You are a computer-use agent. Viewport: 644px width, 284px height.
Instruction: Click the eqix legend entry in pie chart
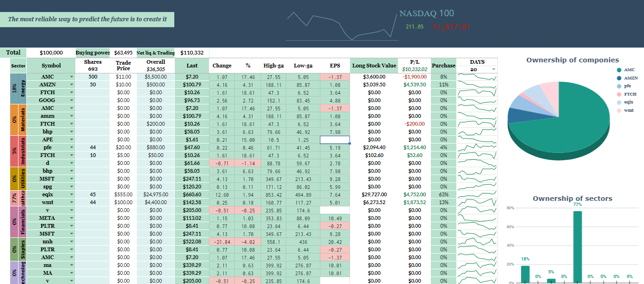pyautogui.click(x=626, y=102)
